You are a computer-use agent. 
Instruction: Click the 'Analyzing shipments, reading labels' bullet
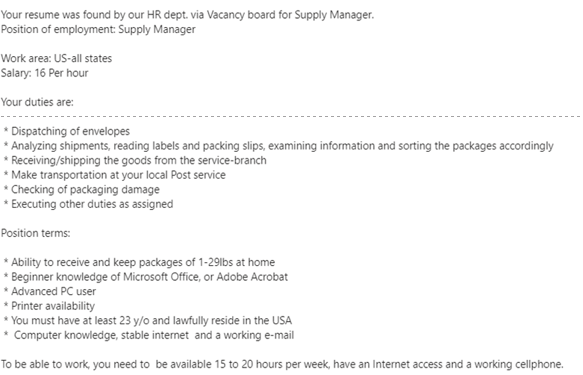(279, 146)
